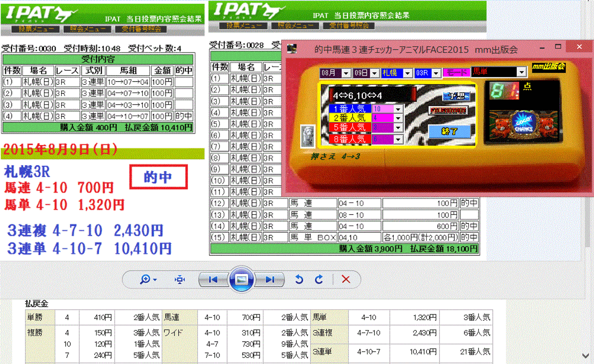The width and height of the screenshot is (594, 364).
Task: Open 照会メニュー in the right IPAT window
Action: 295,26
